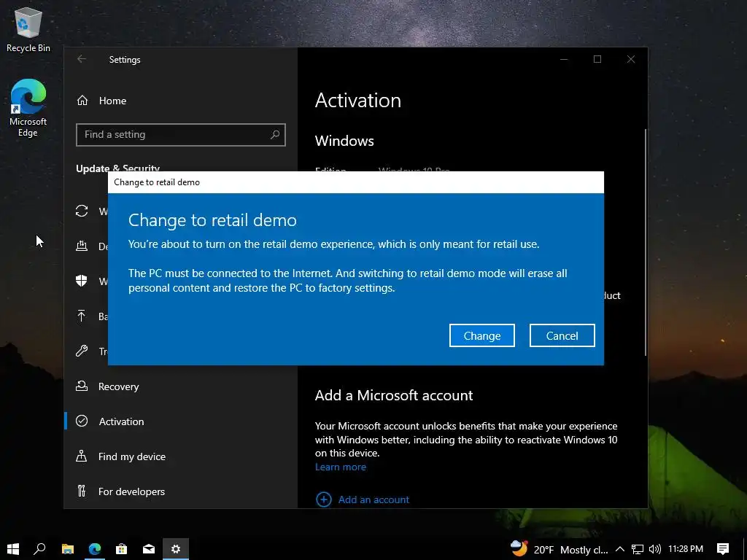747x560 pixels.
Task: Click Add an account link
Action: tap(373, 499)
